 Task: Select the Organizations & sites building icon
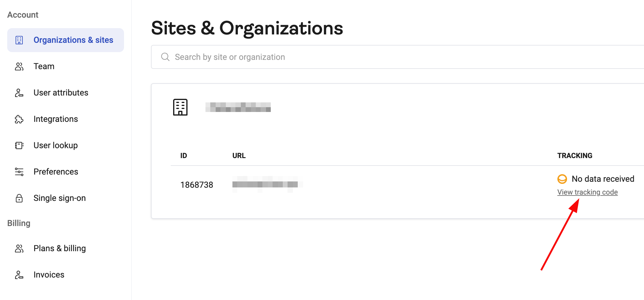(19, 40)
